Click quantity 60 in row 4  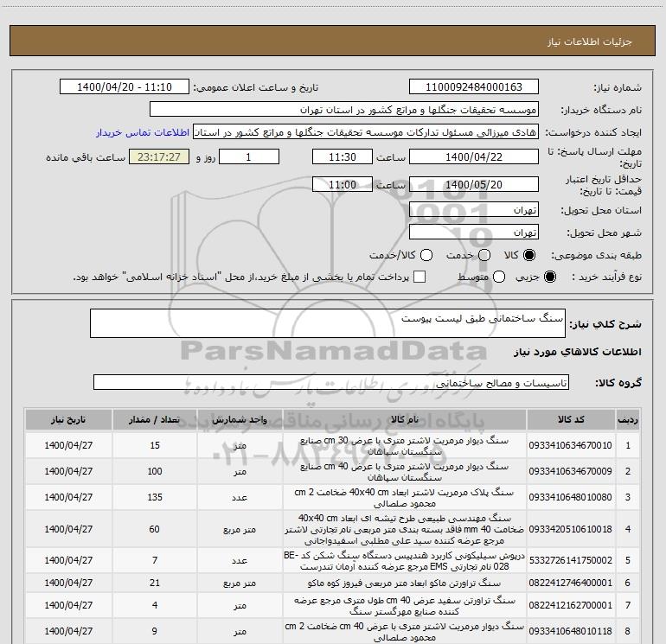coord(154,529)
